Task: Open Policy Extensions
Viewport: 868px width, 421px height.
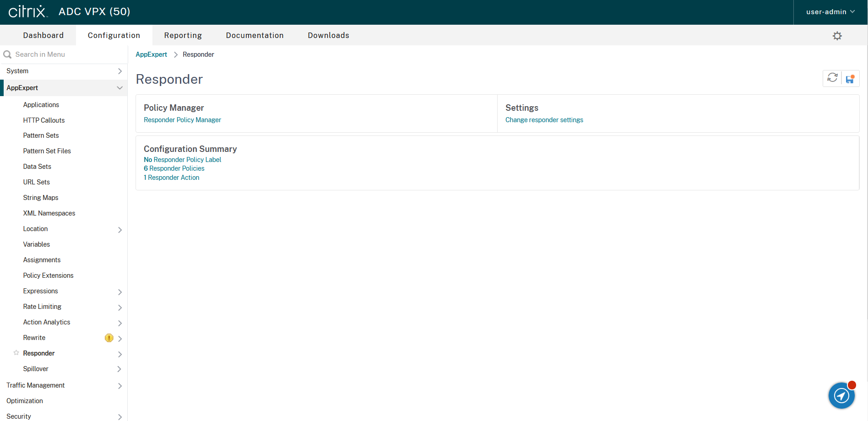Action: [49, 275]
